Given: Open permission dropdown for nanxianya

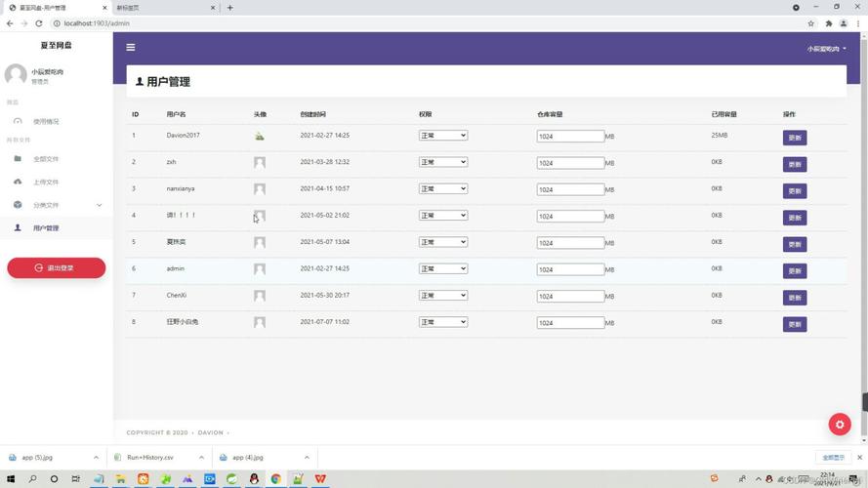Looking at the screenshot, I should click(443, 188).
